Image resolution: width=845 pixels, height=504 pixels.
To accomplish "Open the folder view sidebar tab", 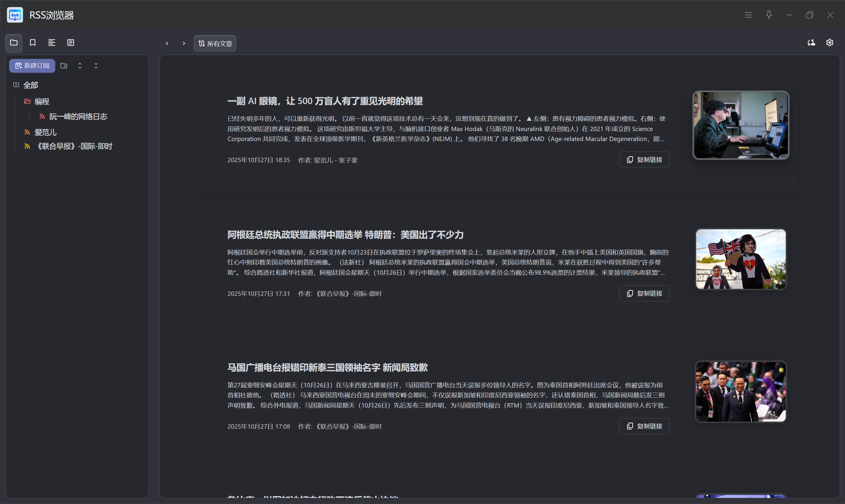I will click(x=14, y=43).
